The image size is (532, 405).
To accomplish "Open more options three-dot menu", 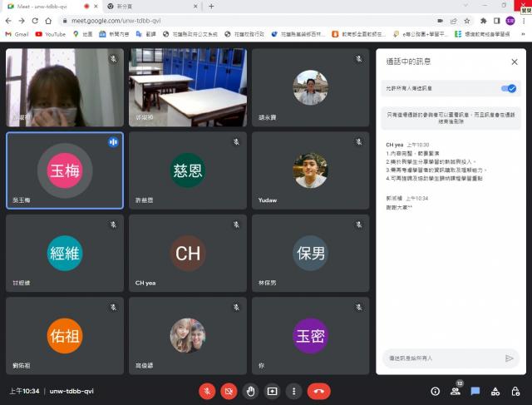I will click(x=293, y=390).
